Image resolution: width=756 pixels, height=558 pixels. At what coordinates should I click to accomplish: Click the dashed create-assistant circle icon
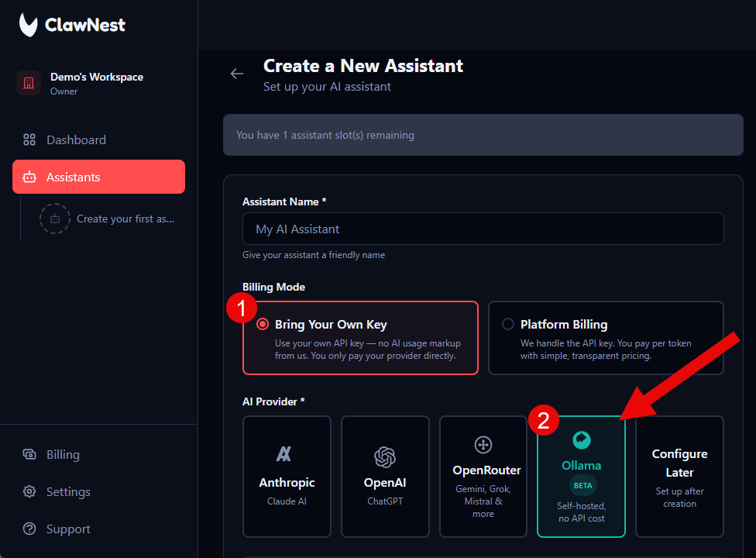point(54,219)
